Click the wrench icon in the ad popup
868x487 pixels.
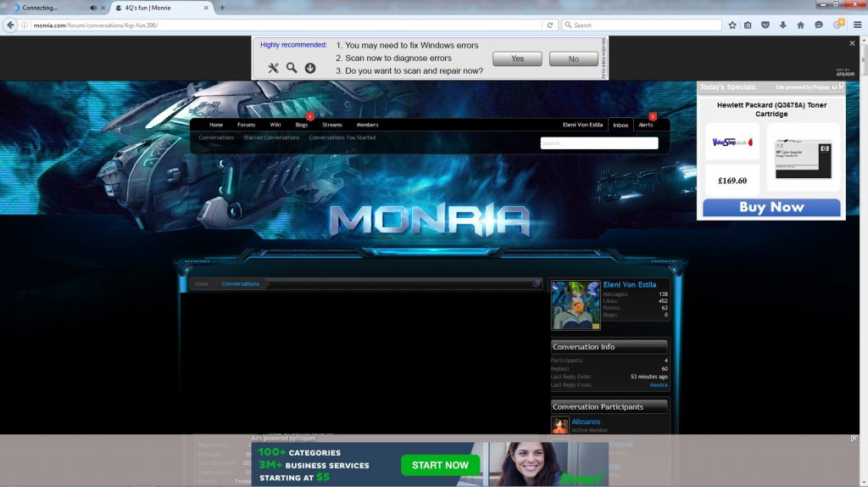click(x=273, y=68)
